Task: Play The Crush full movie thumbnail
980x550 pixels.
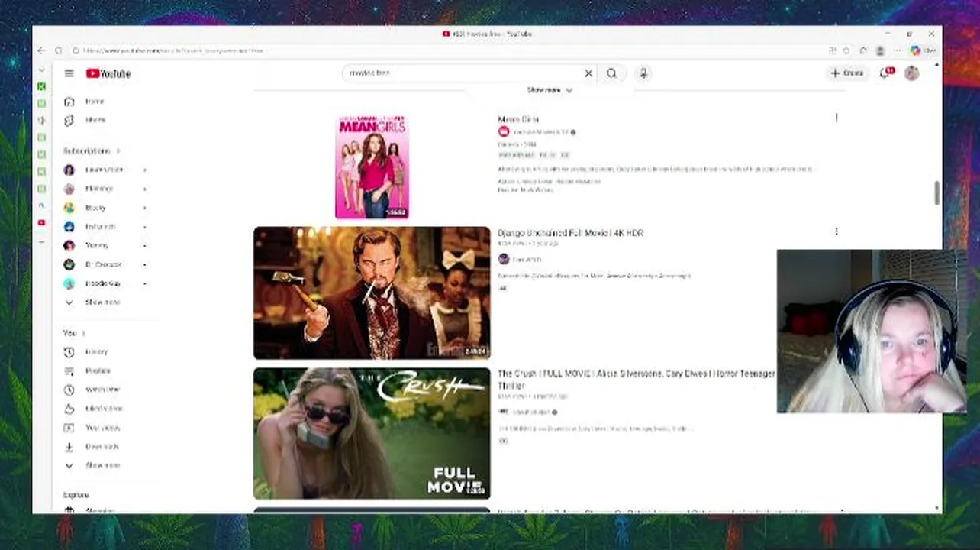Action: pos(372,433)
